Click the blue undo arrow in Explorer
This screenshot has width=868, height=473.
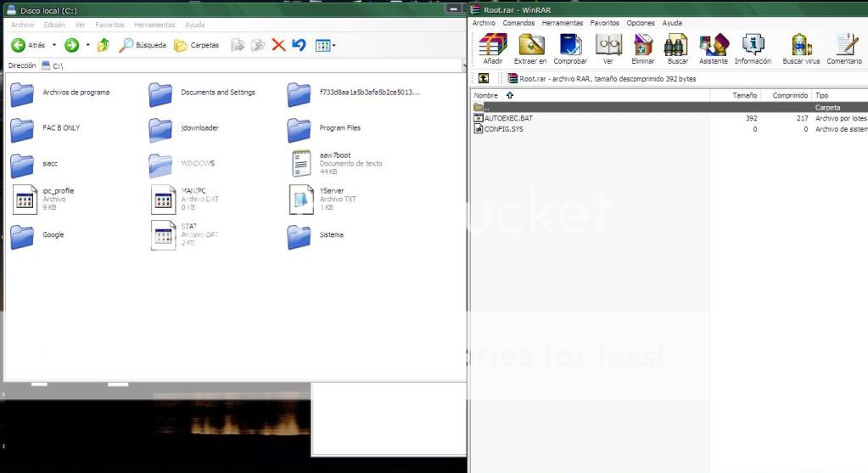point(299,45)
